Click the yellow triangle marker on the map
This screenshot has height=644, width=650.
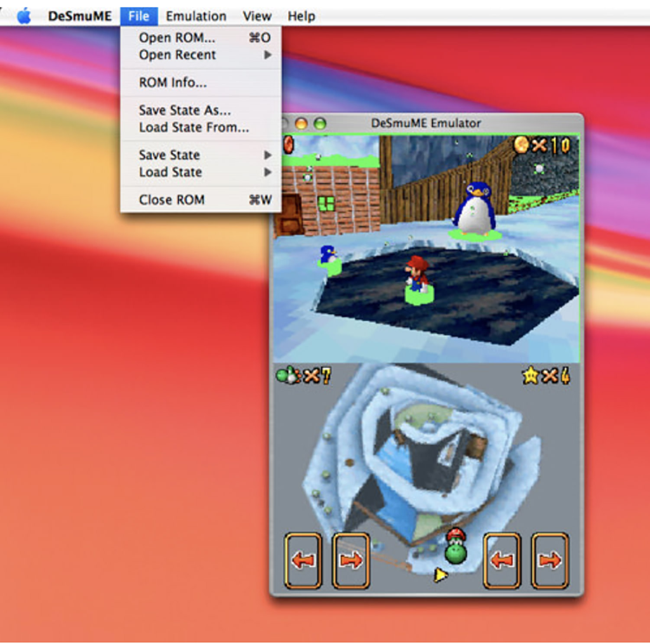tap(440, 575)
